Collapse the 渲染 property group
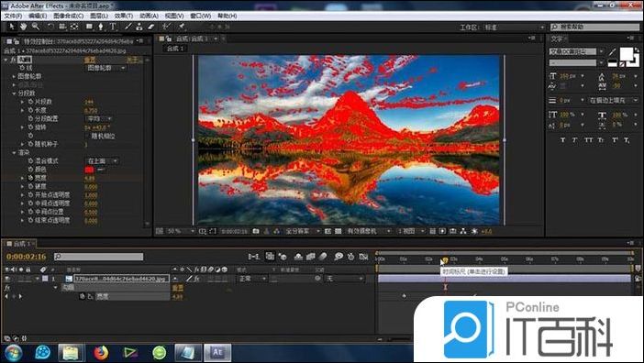 tap(14, 152)
